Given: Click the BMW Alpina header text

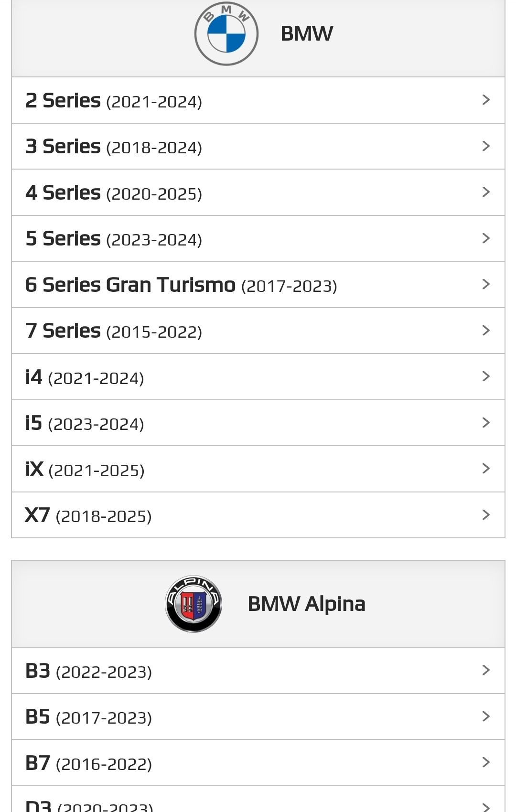Looking at the screenshot, I should 306,604.
